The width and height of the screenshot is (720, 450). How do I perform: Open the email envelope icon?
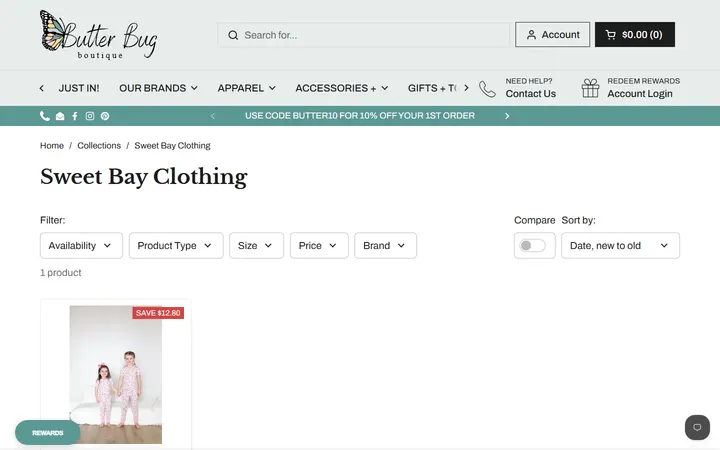[x=60, y=116]
